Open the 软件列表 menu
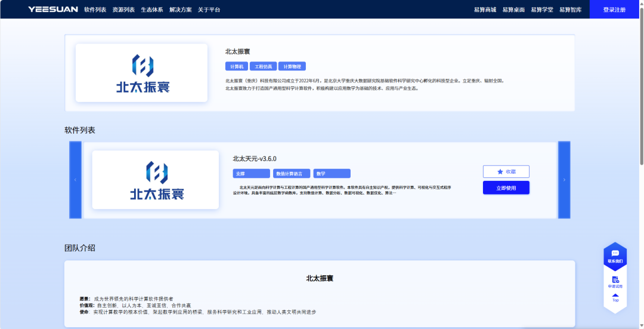The image size is (644, 329). tap(95, 10)
